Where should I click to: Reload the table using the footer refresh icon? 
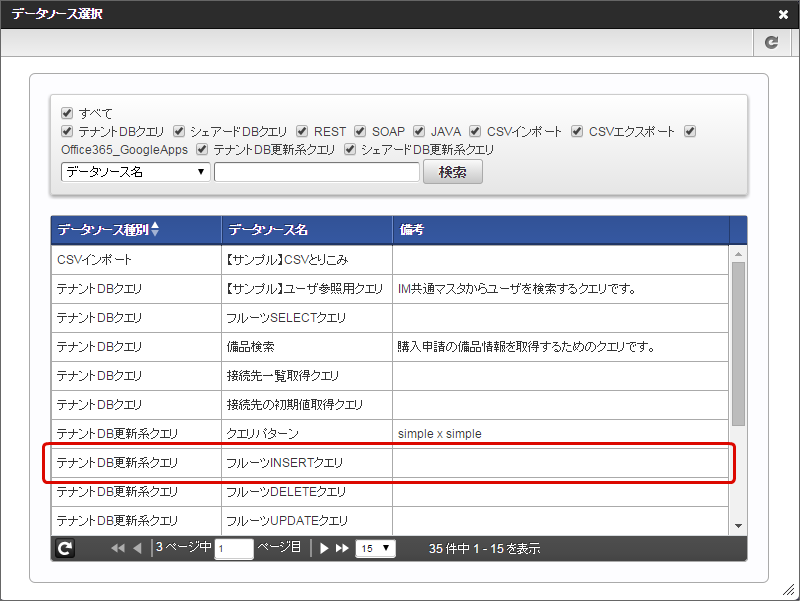coord(65,548)
